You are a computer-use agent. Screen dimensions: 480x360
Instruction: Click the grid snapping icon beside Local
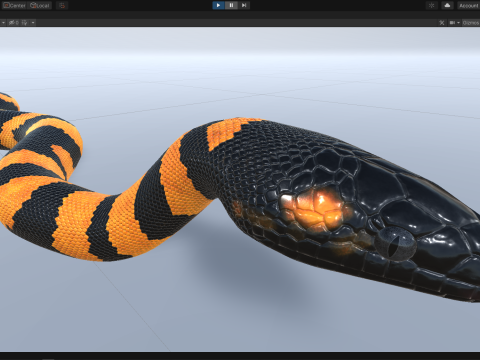click(x=62, y=5)
